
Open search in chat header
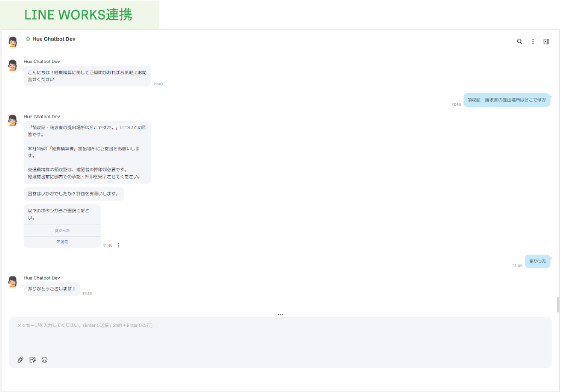[x=519, y=42]
